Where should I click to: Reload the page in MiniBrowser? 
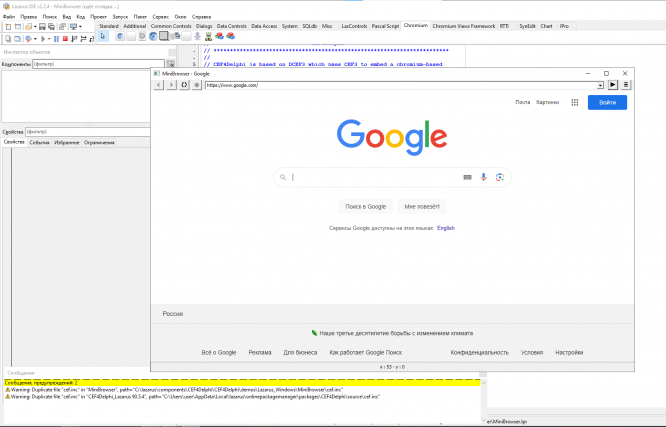coord(184,85)
